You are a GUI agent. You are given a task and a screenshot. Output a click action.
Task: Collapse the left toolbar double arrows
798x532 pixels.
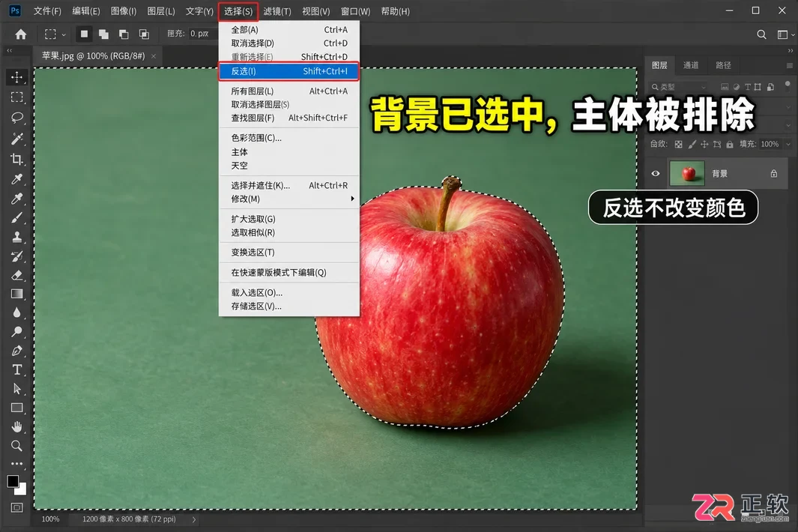coord(9,50)
